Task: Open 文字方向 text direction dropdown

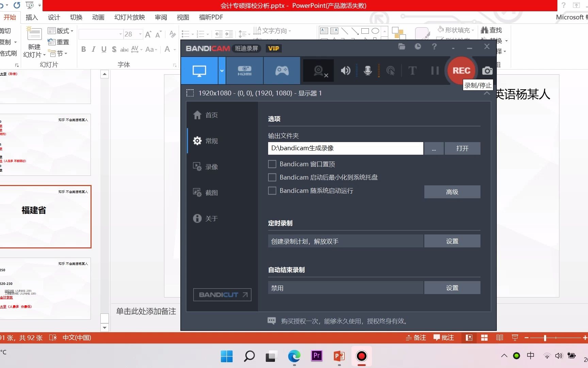Action: [x=272, y=31]
